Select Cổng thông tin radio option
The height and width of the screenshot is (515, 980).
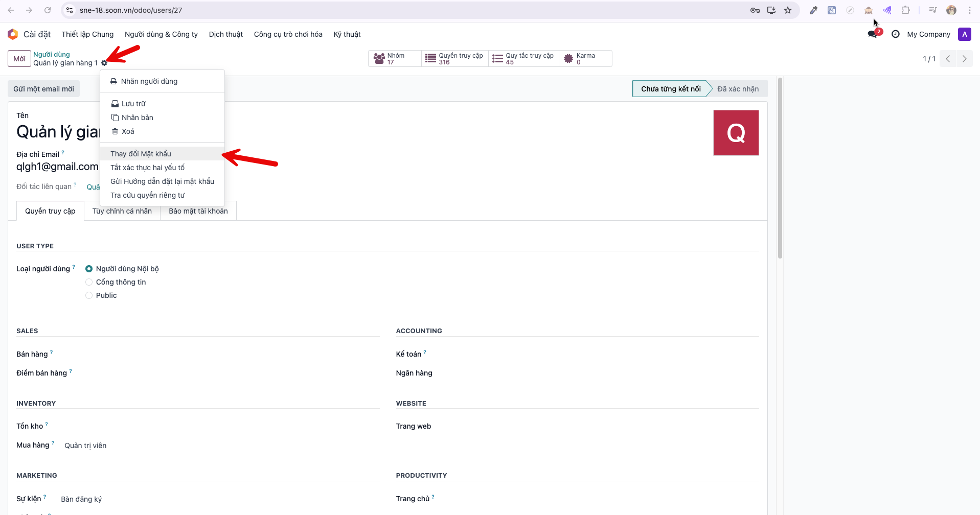click(89, 282)
